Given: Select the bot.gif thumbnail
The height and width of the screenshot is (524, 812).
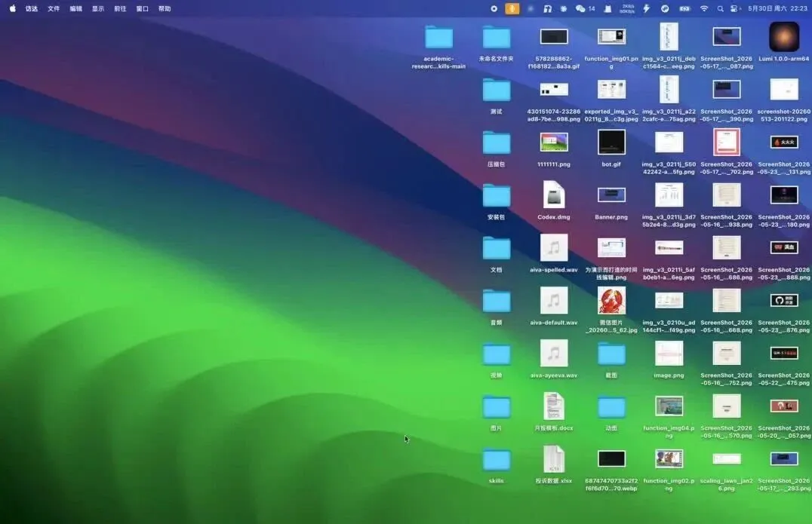Looking at the screenshot, I should point(611,142).
